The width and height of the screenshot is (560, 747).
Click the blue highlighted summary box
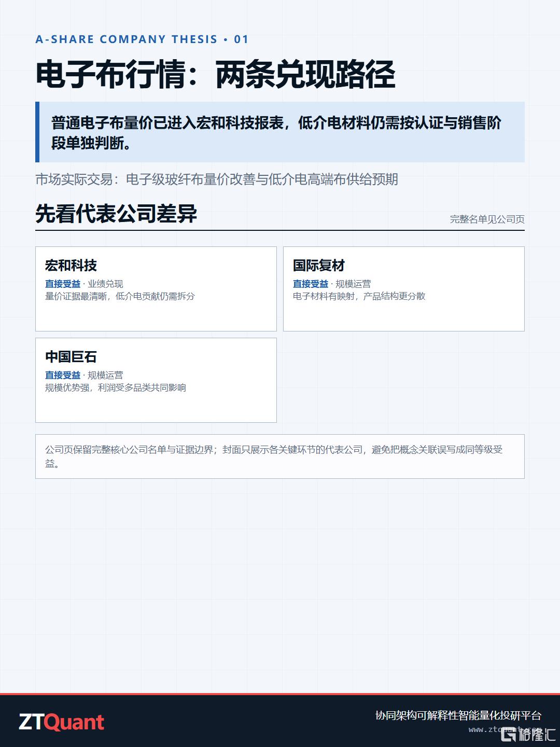click(x=280, y=132)
